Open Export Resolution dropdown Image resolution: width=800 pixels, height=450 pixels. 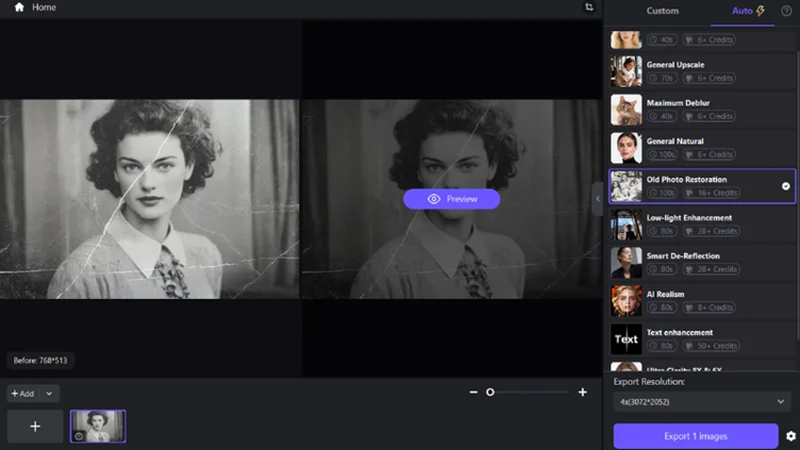pos(702,402)
